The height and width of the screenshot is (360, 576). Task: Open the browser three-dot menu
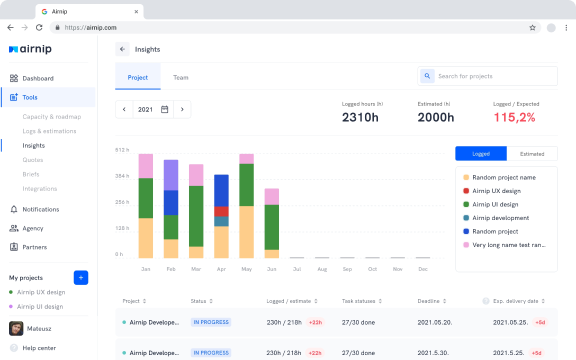point(566,28)
